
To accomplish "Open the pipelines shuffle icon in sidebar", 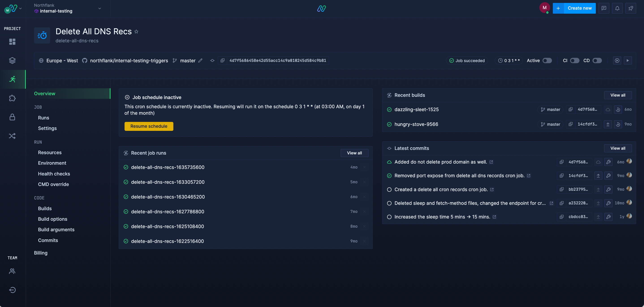I will click(x=12, y=136).
